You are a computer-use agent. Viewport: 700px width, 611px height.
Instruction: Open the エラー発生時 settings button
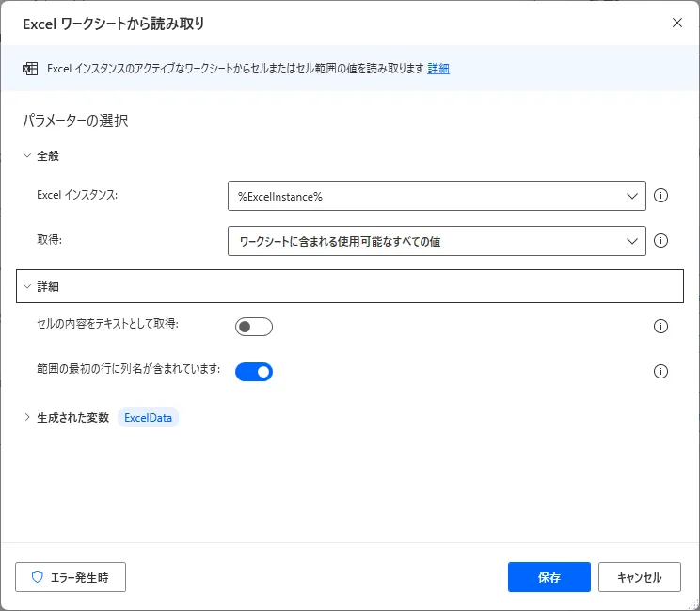[71, 577]
